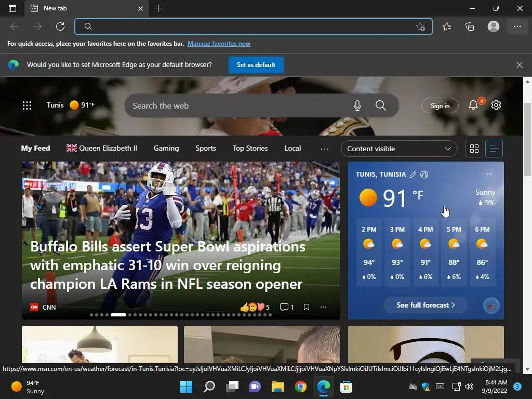Focus the browser address bar
The image size is (532, 399).
click(x=254, y=26)
